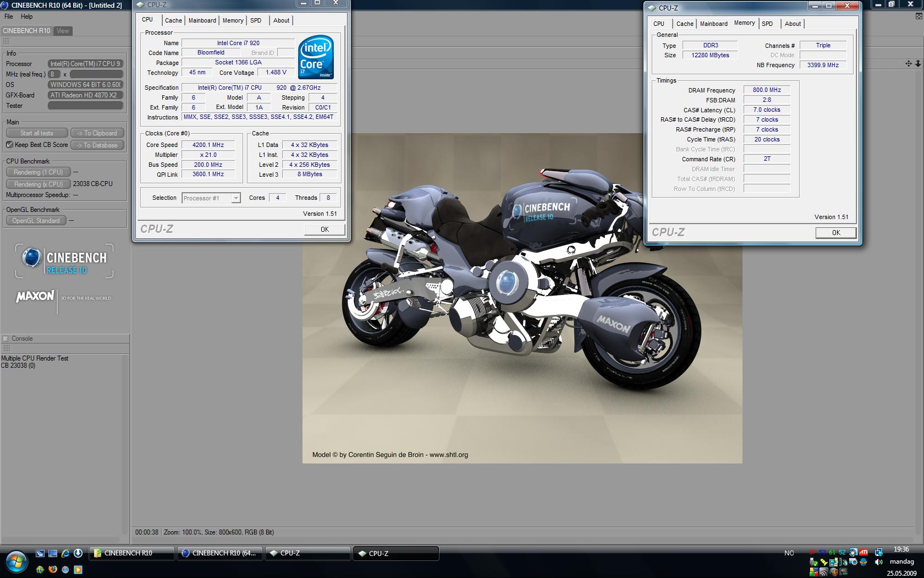Click the blue gear tray icon
The height and width of the screenshot is (578, 924).
[854, 562]
